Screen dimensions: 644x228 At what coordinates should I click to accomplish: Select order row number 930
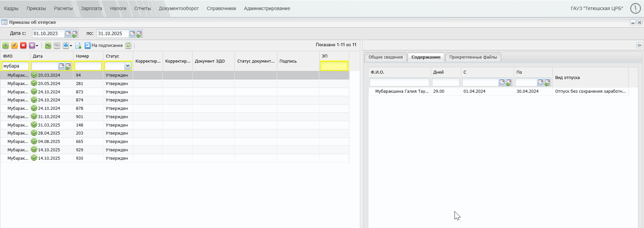coord(175,158)
